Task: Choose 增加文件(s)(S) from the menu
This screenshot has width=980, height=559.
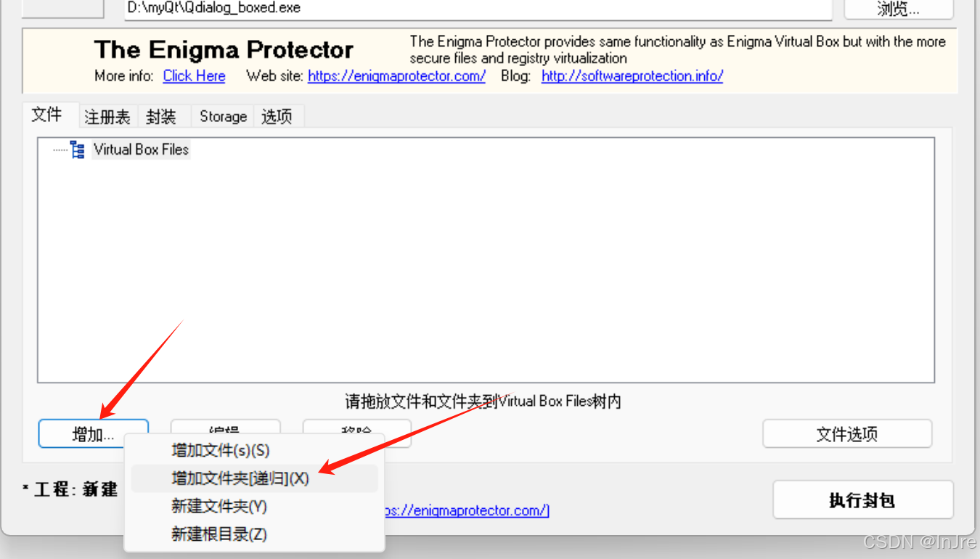Action: click(x=255, y=450)
